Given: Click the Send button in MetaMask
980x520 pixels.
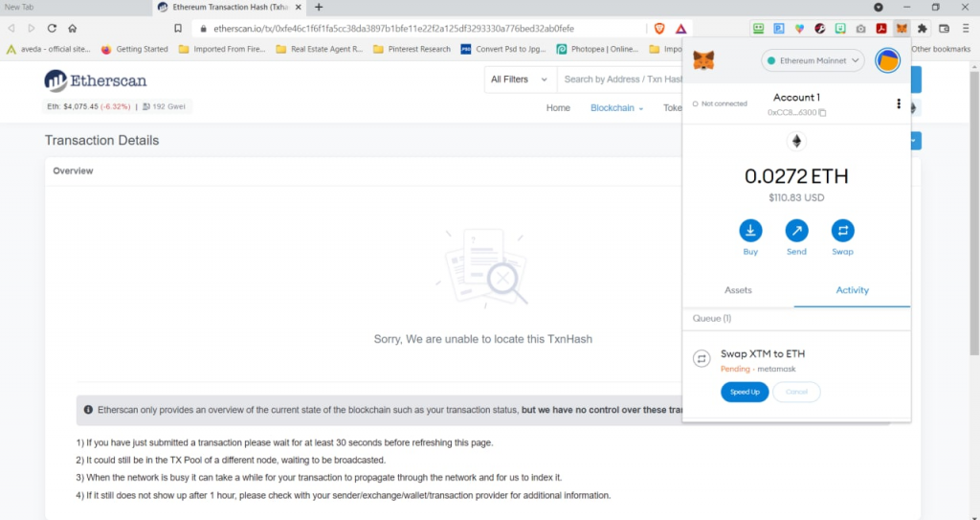Looking at the screenshot, I should pyautogui.click(x=796, y=237).
